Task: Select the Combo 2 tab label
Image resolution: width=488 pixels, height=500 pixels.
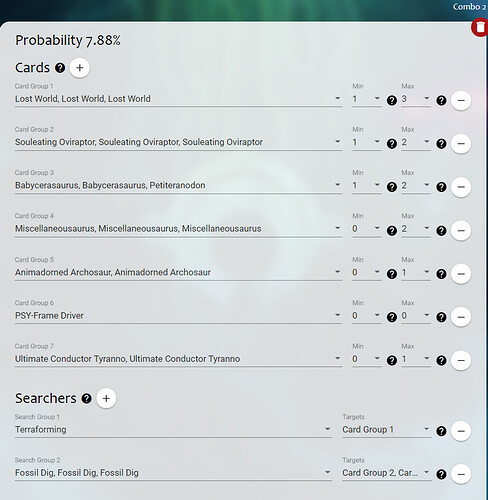Action: coord(469,7)
